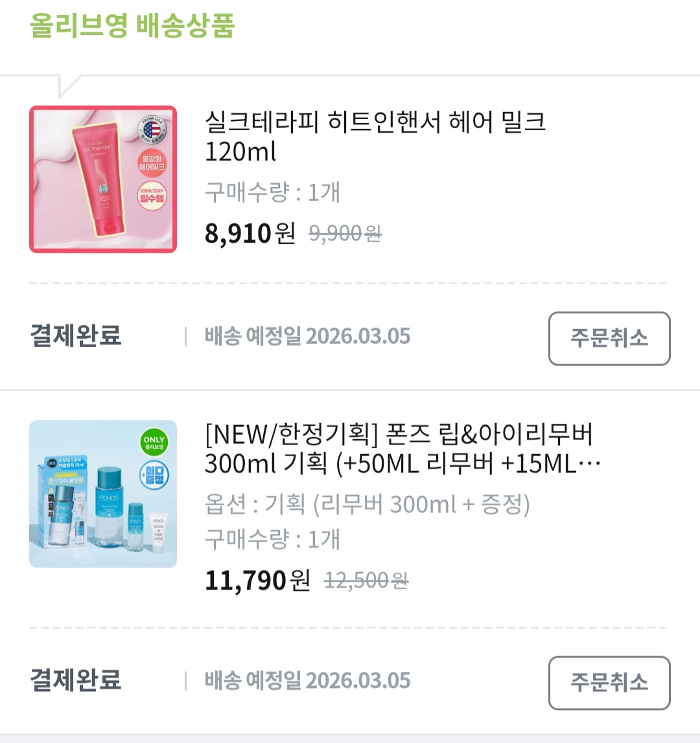Viewport: 700px width, 743px height.
Task: Click the struck-through 12,500원 original price
Action: (x=366, y=580)
